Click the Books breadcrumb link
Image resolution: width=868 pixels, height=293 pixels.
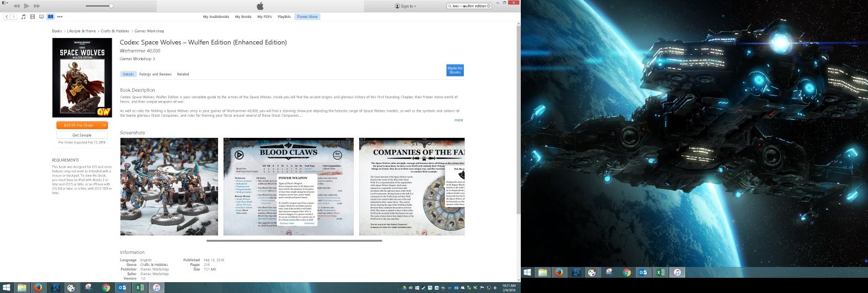pyautogui.click(x=57, y=31)
